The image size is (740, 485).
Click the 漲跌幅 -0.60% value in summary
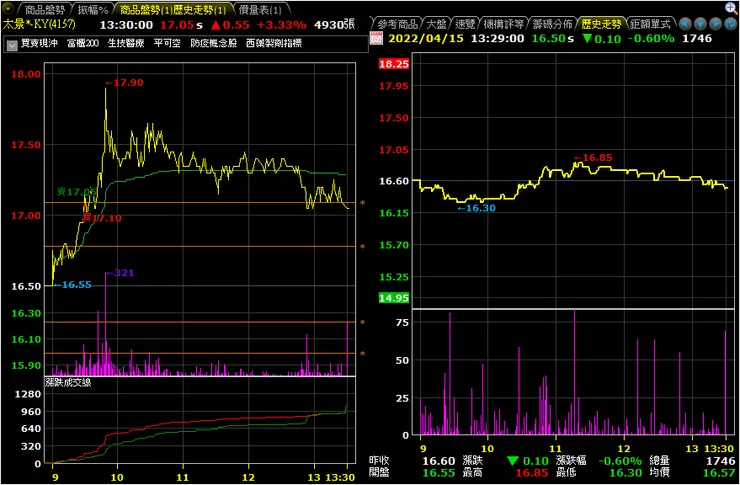(x=620, y=461)
